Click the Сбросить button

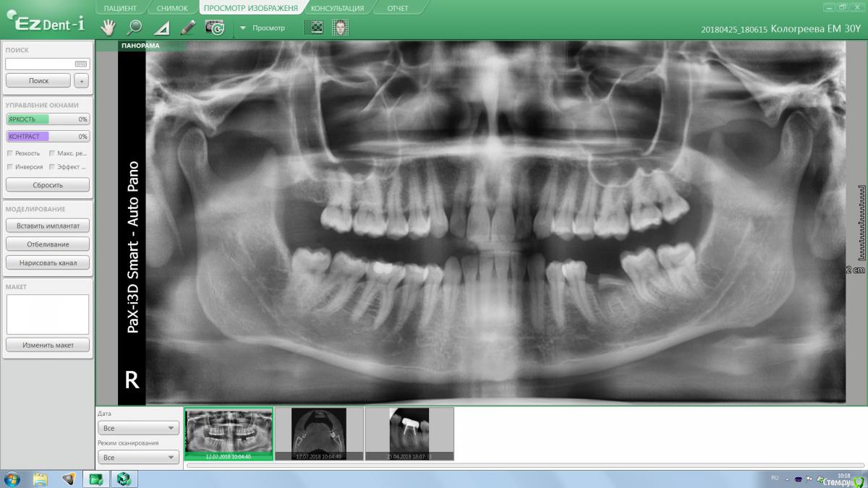click(x=48, y=185)
